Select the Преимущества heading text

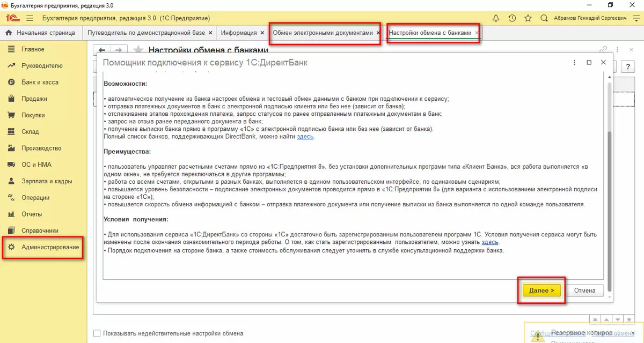click(x=127, y=152)
